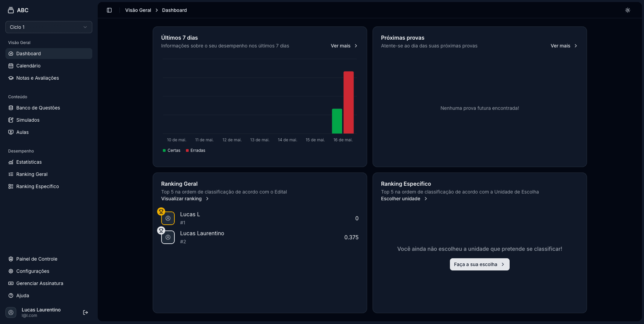Click the logout icon next to Lucas Laurentino
The image size is (644, 324).
85,312
